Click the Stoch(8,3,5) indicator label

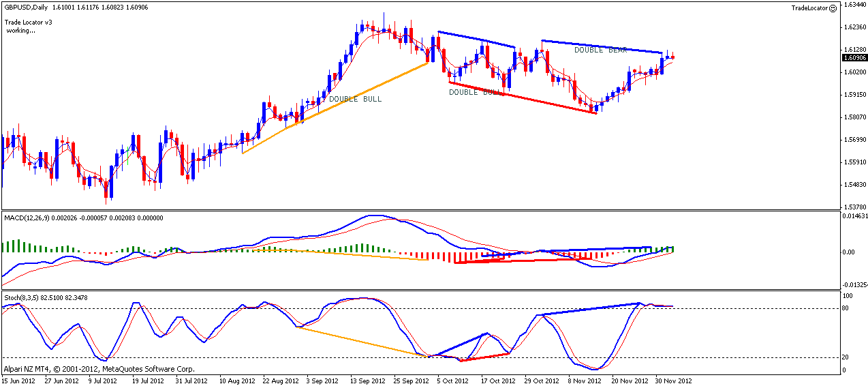tap(22, 297)
